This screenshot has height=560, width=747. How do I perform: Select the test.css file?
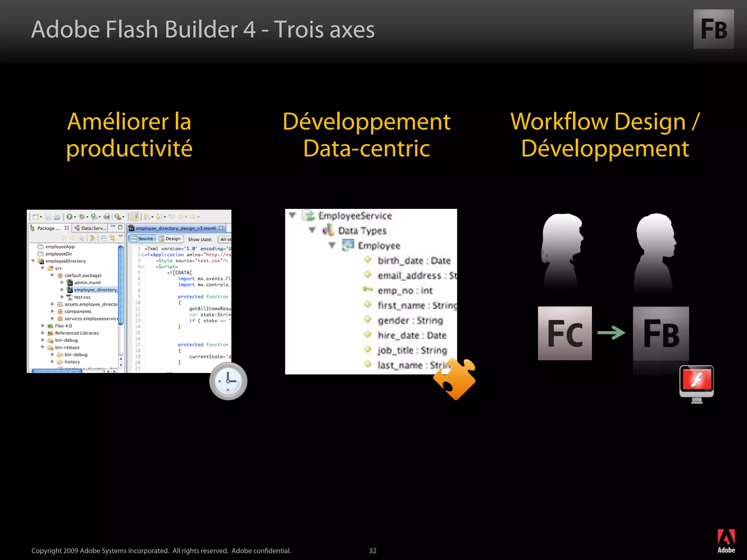(78, 297)
